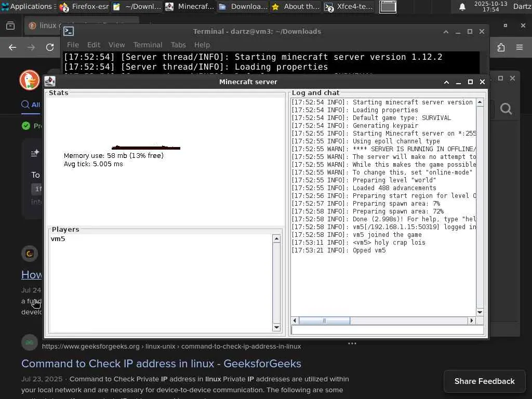Select player vm5 in the Players list
The image size is (532, 399).
pyautogui.click(x=58, y=239)
